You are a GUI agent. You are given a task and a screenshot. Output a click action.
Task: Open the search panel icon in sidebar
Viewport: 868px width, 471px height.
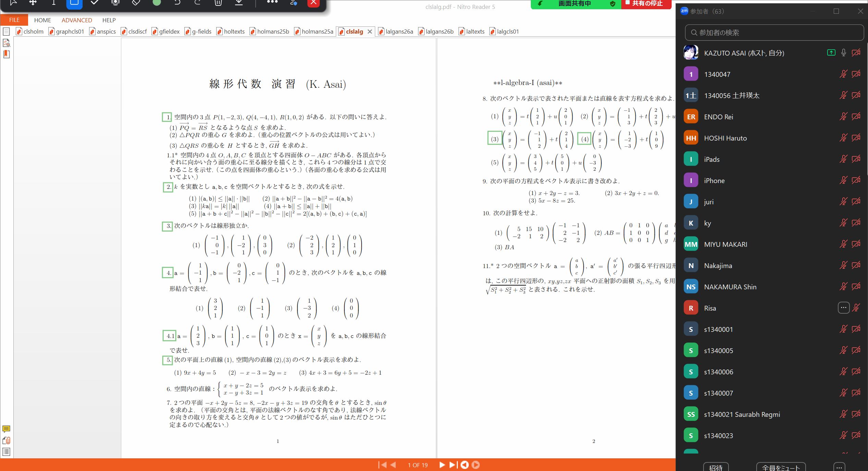click(6, 43)
